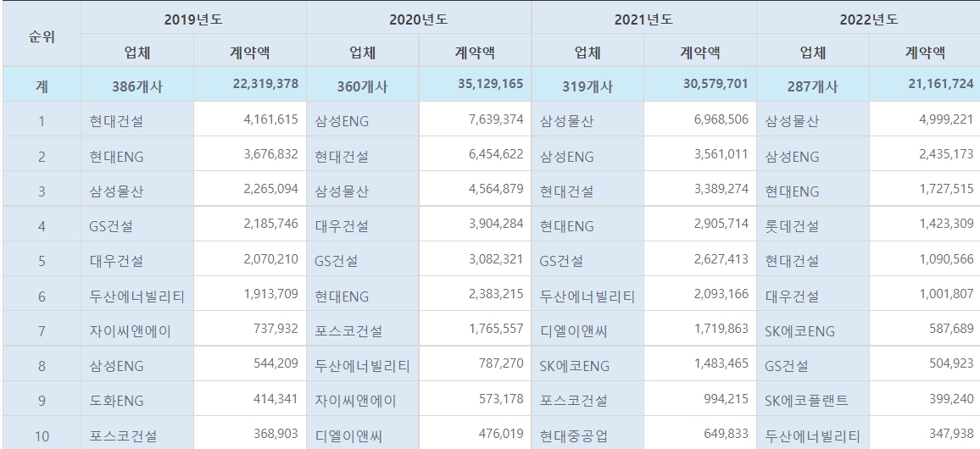Select the 737,932 contract value
Image resolution: width=980 pixels, height=449 pixels.
250,329
